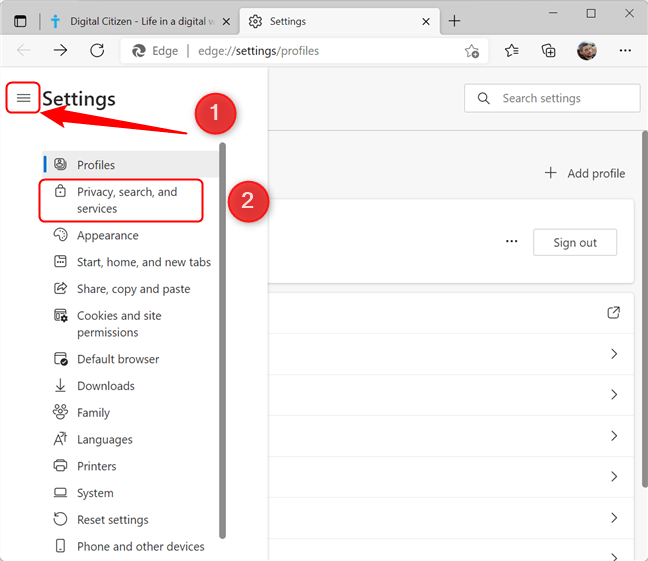Click the Privacy lock icon

60,191
